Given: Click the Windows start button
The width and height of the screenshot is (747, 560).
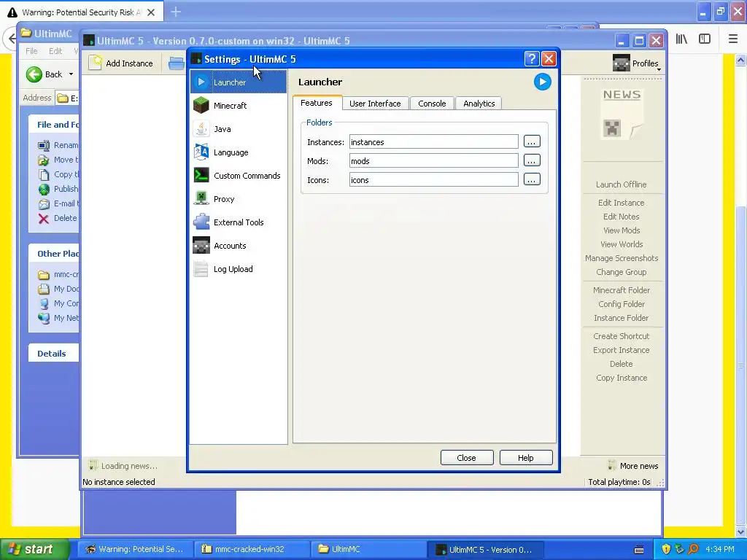Looking at the screenshot, I should click(34, 549).
